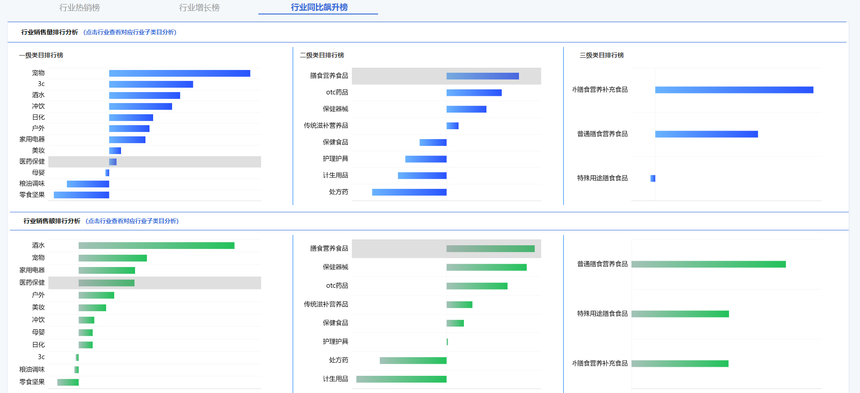
Task: Click the green highlighted 膳食营养食品 bar
Action: click(490, 249)
